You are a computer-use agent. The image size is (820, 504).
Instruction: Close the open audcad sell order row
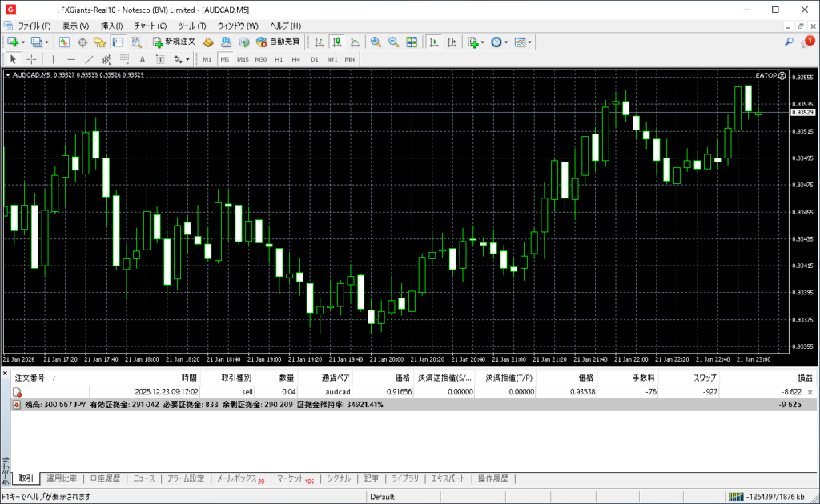(x=810, y=392)
